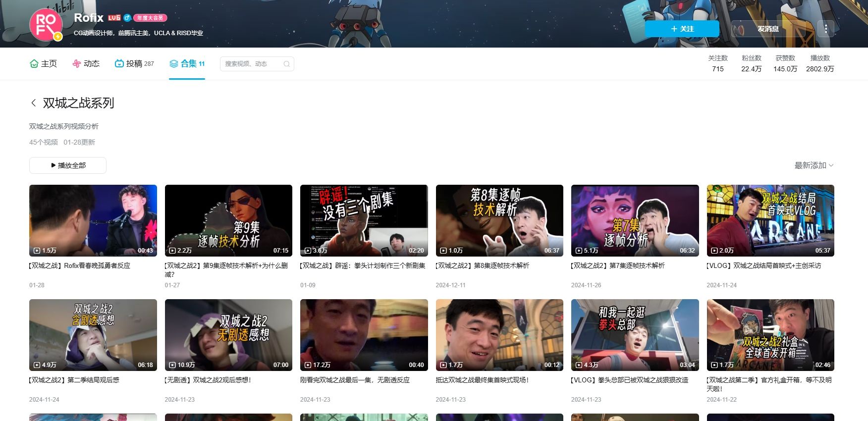
Task: Click the 播放全部 play all button
Action: (68, 165)
